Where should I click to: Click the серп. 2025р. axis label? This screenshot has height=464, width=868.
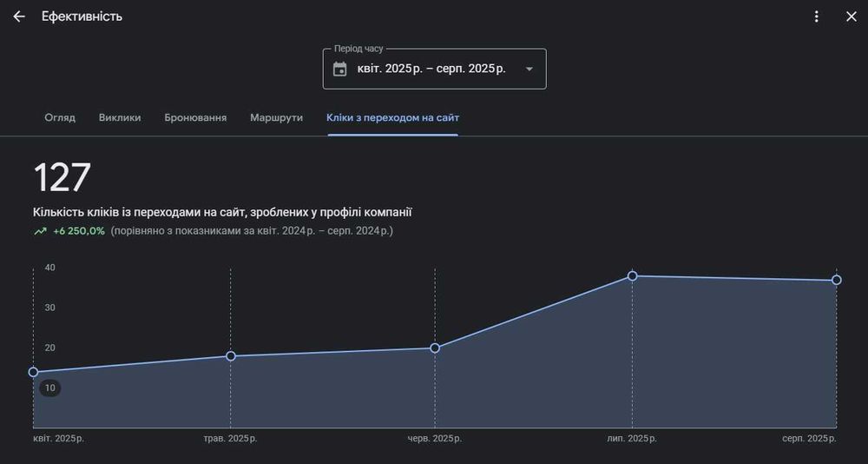click(x=809, y=439)
